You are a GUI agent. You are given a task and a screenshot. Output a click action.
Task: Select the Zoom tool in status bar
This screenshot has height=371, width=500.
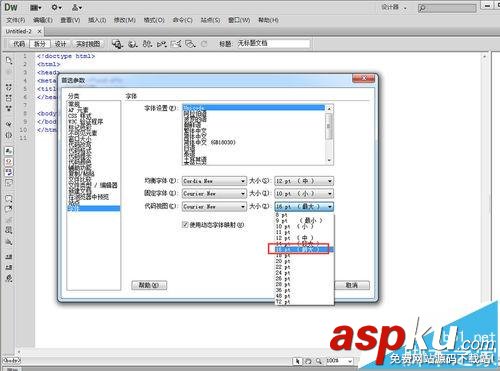point(319,361)
